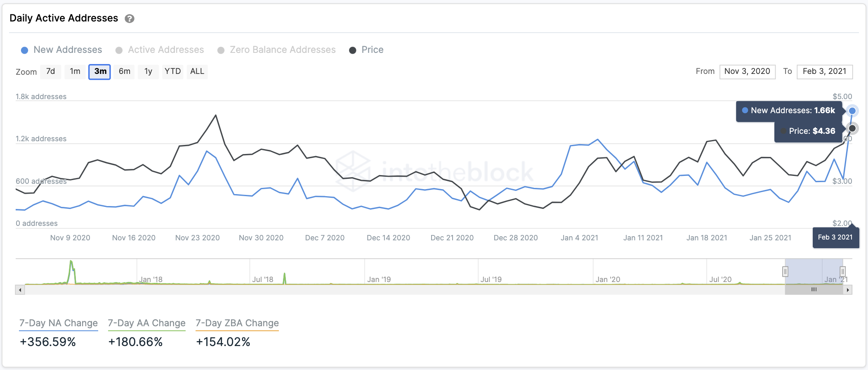
Task: Choose the 1y zoom range
Action: tap(148, 71)
